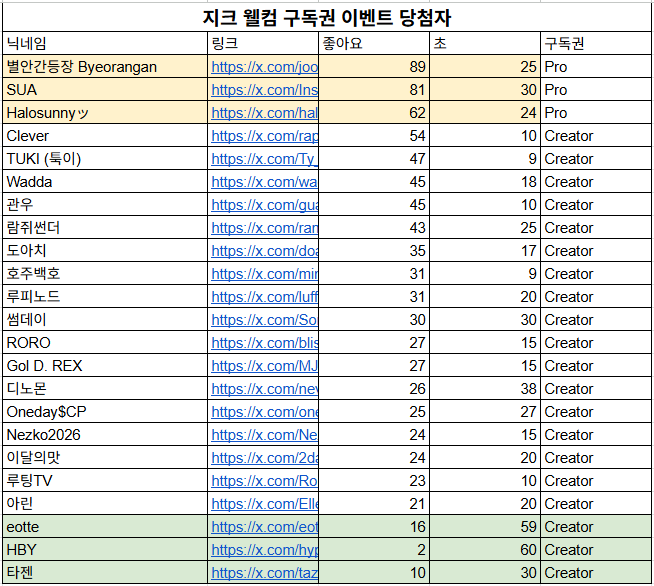Open the x.com link for SUA
Screen dimensions: 654x586
click(264, 90)
